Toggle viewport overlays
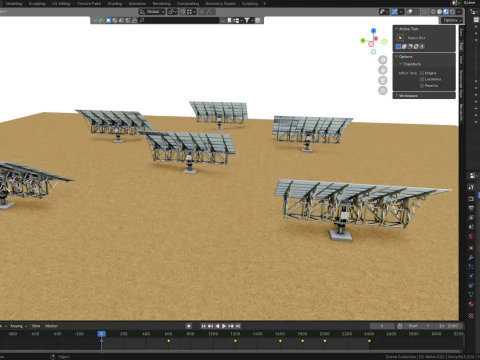This screenshot has height=360, width=480. pyautogui.click(x=409, y=12)
